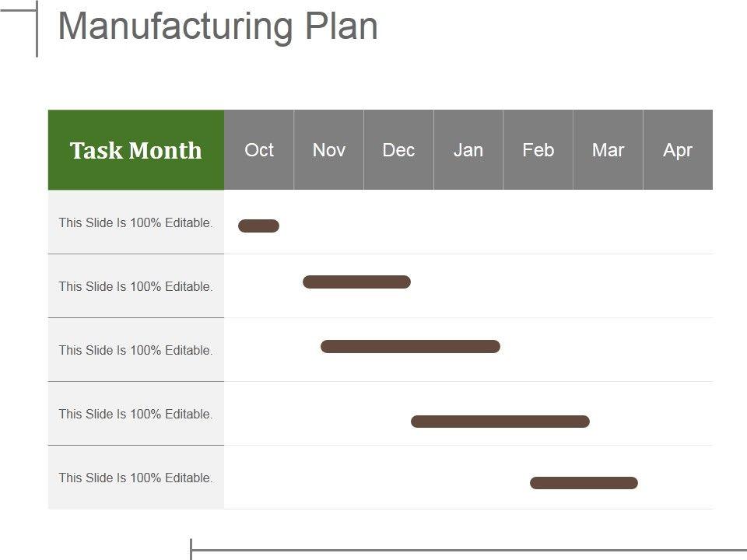Select the Jan month column header
This screenshot has height=560, width=747.
point(468,150)
